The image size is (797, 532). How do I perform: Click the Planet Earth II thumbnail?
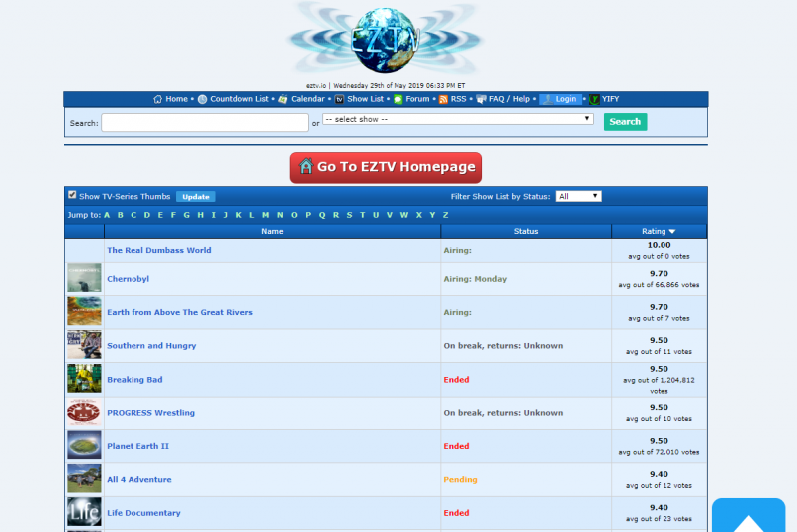coord(84,445)
